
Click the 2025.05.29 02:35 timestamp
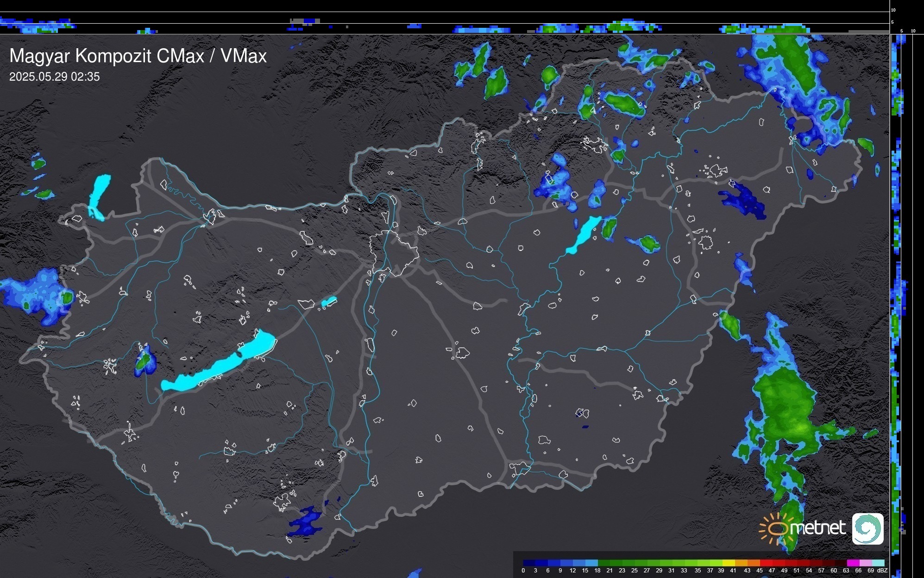point(54,77)
